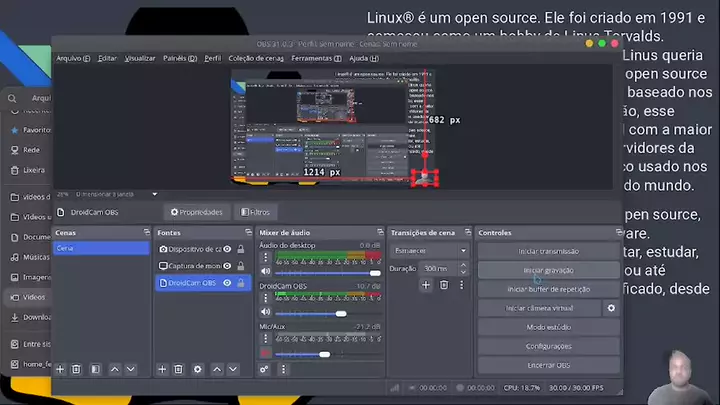Open the Ferramentas menu
The height and width of the screenshot is (405, 720).
[313, 58]
